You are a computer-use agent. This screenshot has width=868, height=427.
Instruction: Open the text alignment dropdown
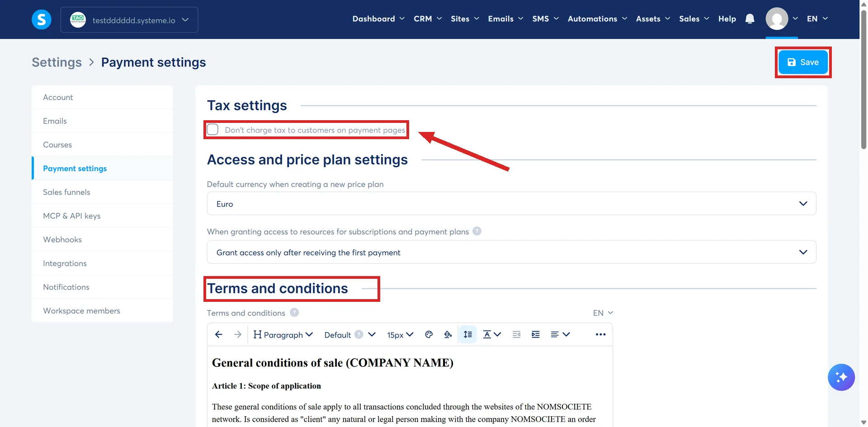tap(560, 334)
